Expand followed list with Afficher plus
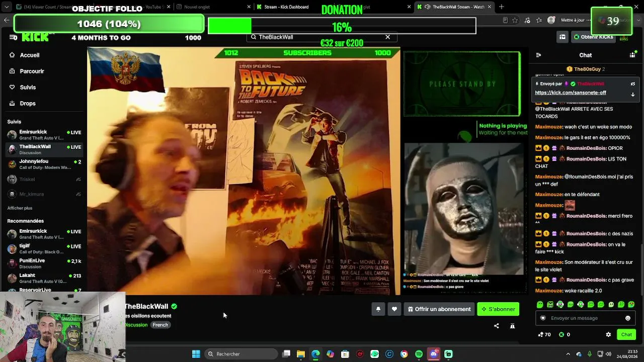Viewport: 644px width, 362px height. pyautogui.click(x=20, y=208)
